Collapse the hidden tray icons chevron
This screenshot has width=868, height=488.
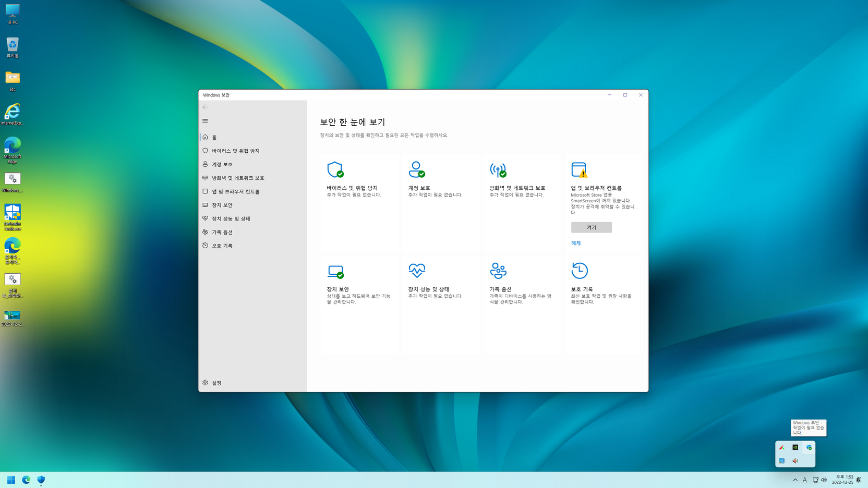click(795, 480)
